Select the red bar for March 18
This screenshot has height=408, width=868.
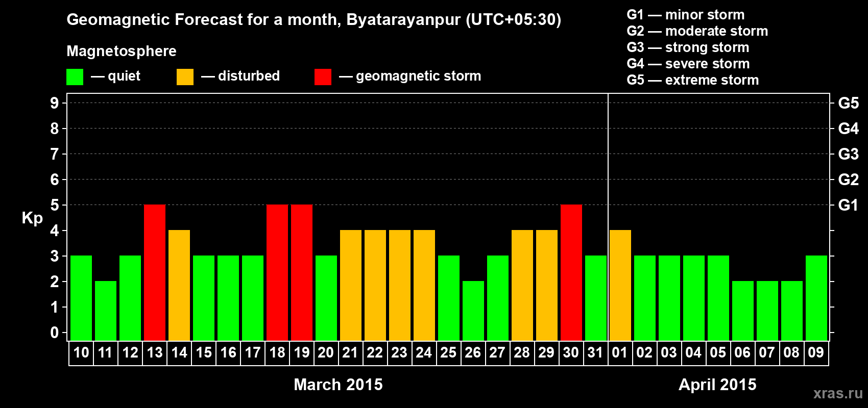click(x=277, y=272)
